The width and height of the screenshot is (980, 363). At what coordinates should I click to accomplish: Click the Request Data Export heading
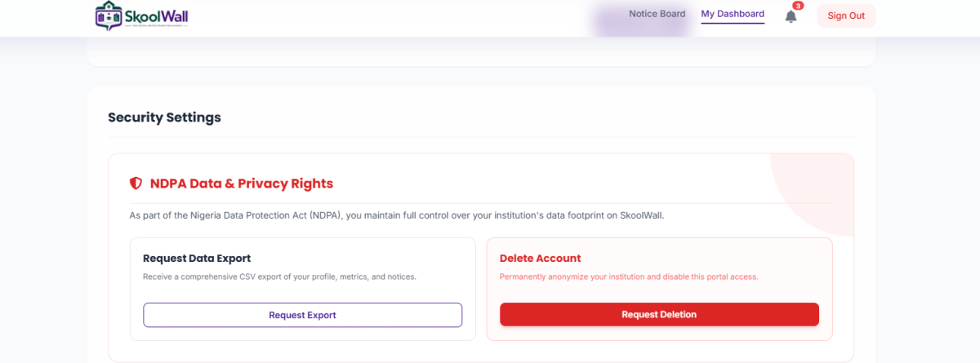point(197,259)
